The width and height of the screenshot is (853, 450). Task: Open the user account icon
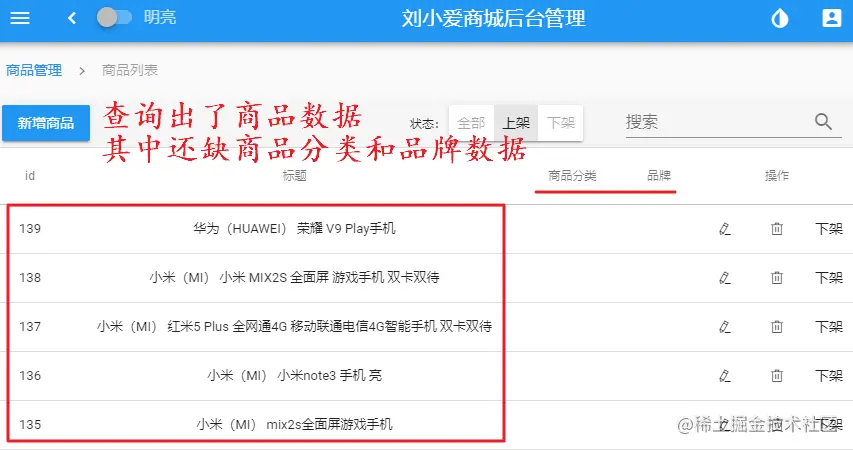tap(831, 18)
